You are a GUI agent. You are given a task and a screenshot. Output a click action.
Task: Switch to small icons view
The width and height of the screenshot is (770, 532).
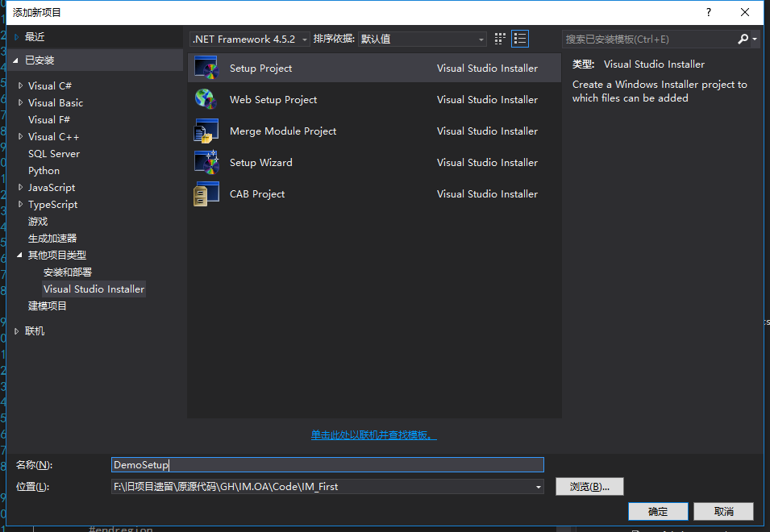tap(500, 39)
